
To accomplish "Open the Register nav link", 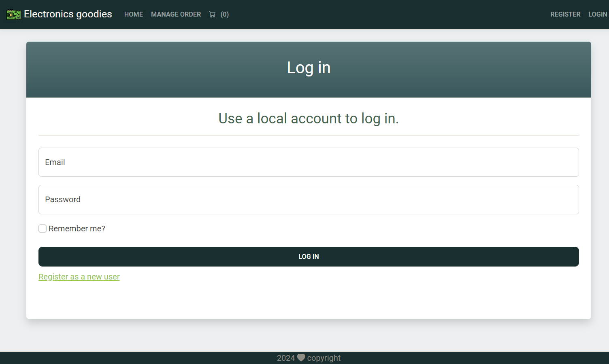I will (x=565, y=15).
